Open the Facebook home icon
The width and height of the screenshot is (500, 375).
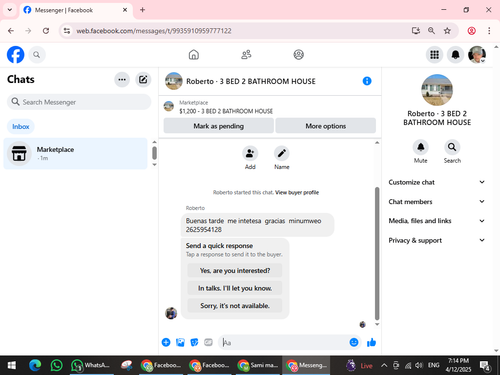(x=194, y=54)
